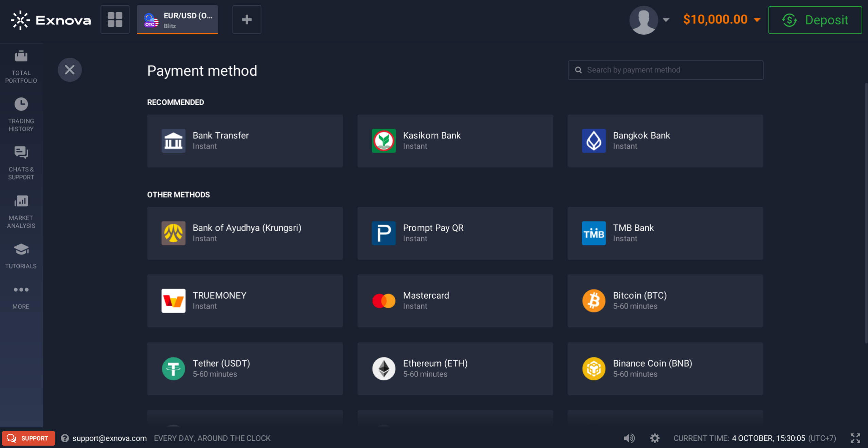Expand the $10,000.00 balance dropdown
The image size is (868, 448).
(x=722, y=20)
